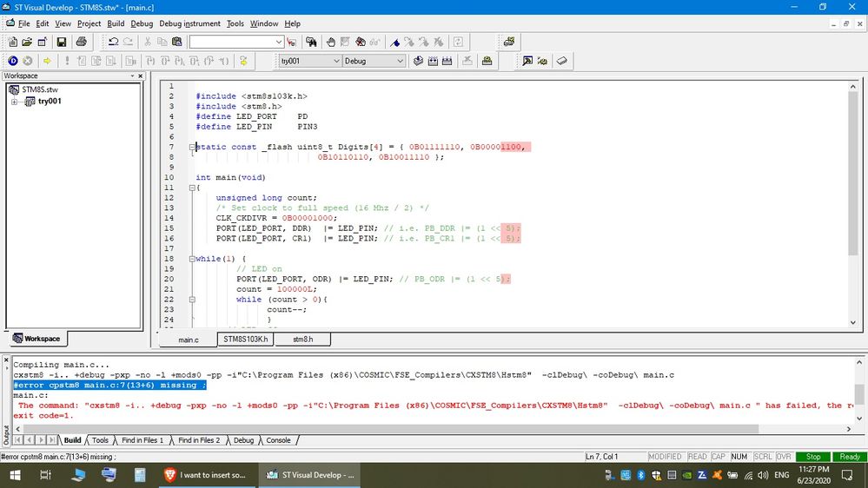868x488 pixels.
Task: Close the Output panel
Action: point(6,360)
